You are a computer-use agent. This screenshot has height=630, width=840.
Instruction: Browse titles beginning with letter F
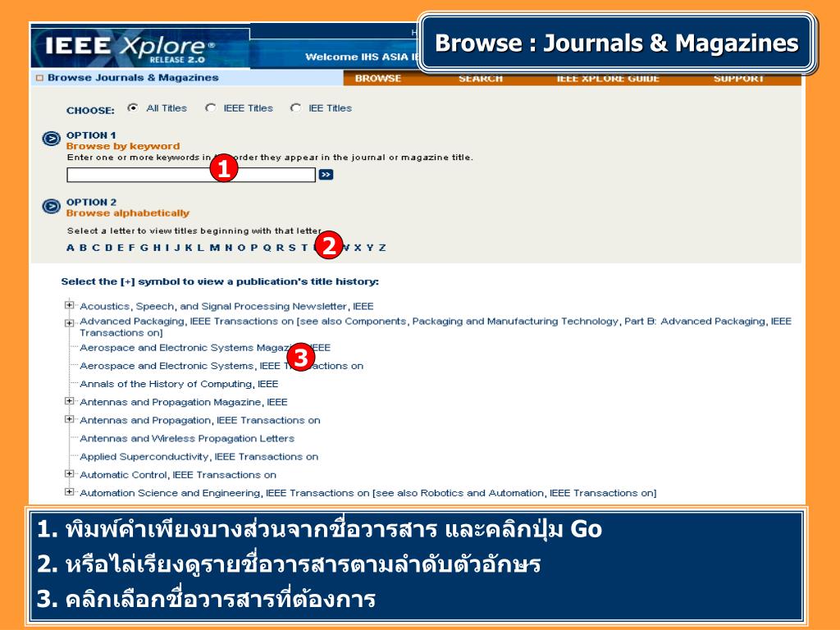coord(132,248)
